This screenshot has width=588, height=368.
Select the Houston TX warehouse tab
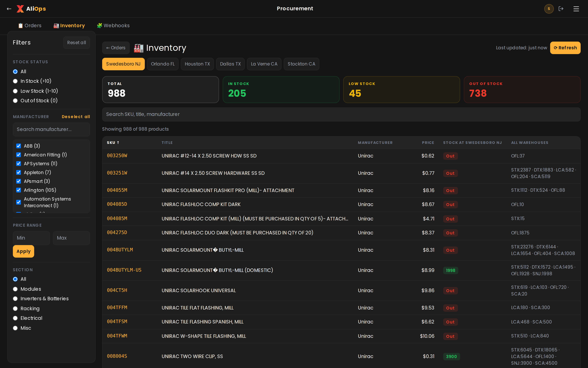tap(197, 64)
